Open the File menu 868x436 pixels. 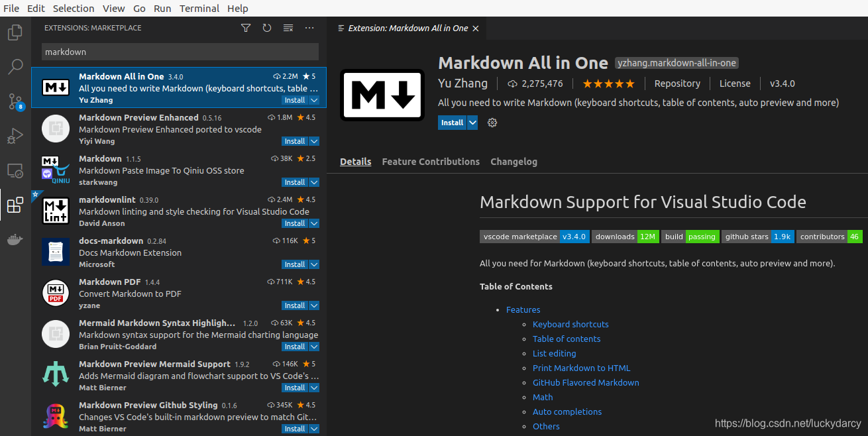point(11,8)
